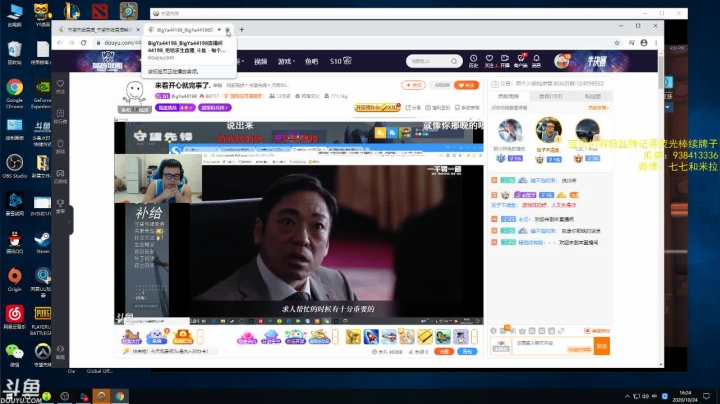Screen dimensions: 720x404
Task: Open S10 navigation item
Action: (x=341, y=61)
